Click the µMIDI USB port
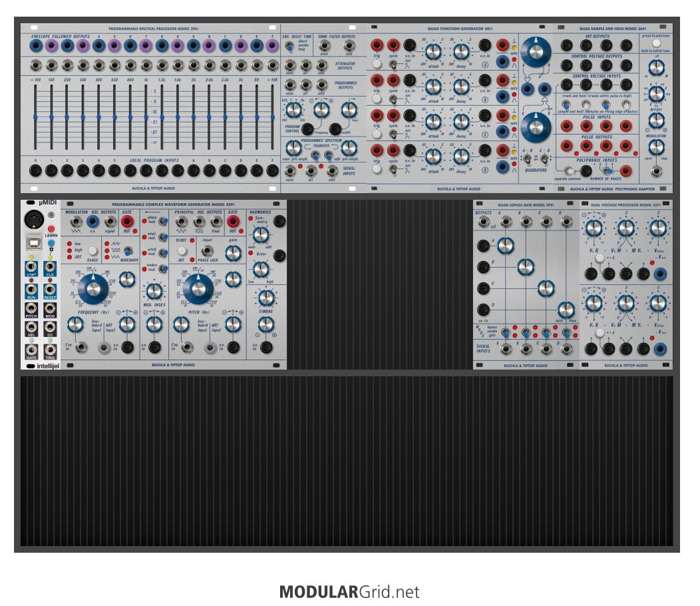Viewport: 700px width, 606px height. click(x=33, y=242)
